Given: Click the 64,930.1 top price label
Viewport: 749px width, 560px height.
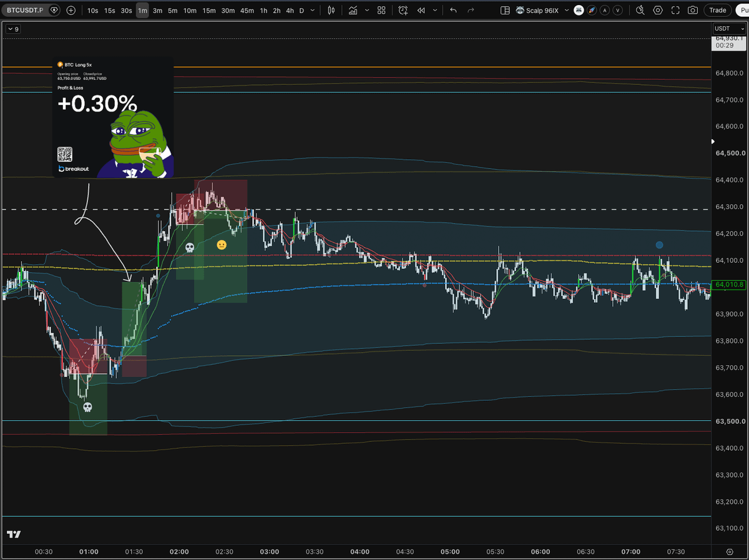Looking at the screenshot, I should tap(729, 39).
